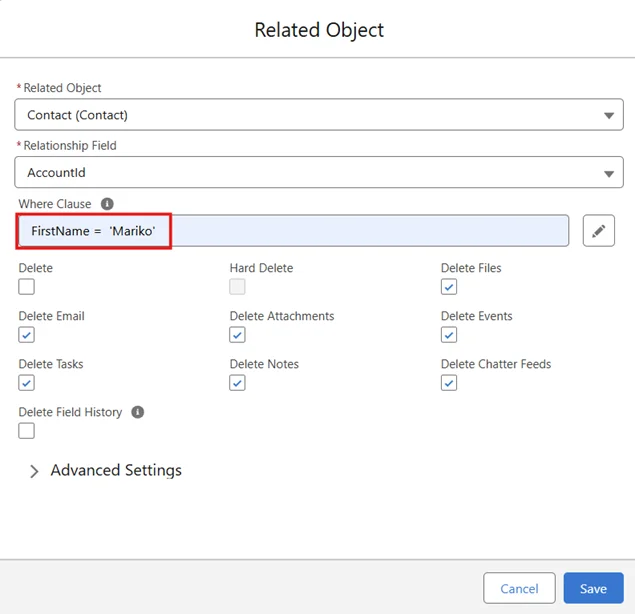Toggle the Delete Events checkbox

[x=449, y=335]
